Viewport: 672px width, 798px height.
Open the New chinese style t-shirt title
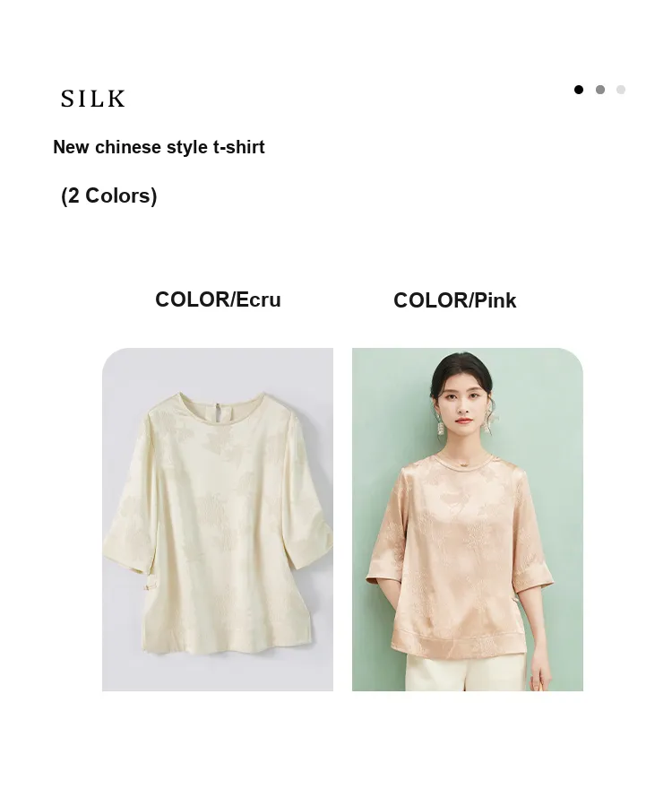pyautogui.click(x=159, y=147)
